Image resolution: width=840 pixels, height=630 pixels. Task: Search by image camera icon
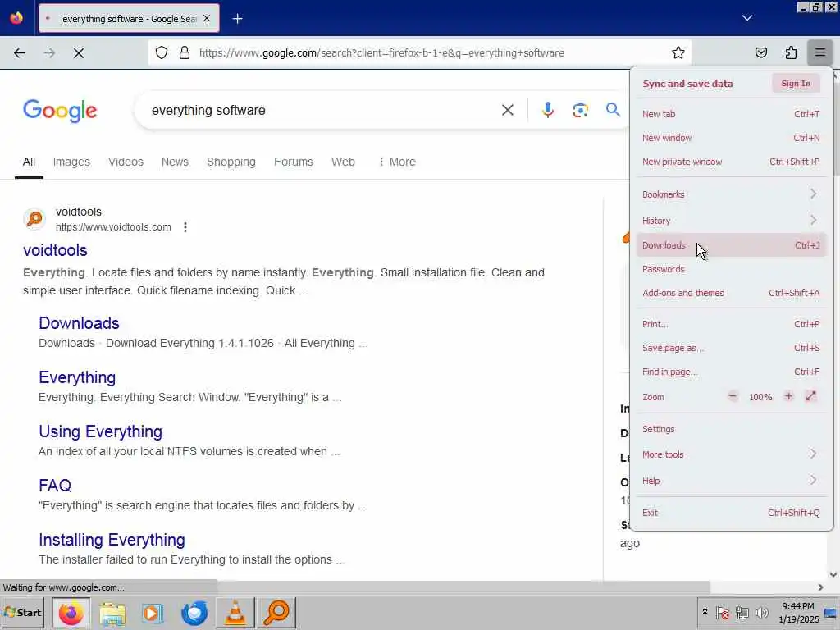point(580,110)
